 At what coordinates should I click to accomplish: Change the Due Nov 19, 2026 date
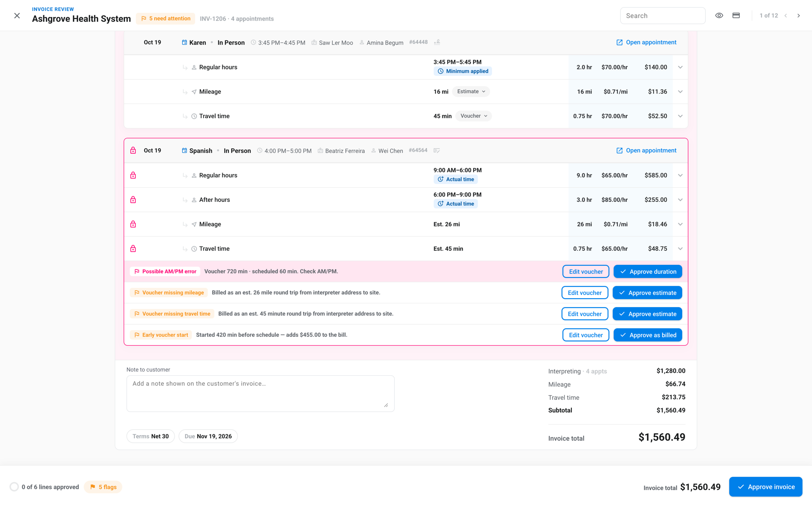pos(208,437)
